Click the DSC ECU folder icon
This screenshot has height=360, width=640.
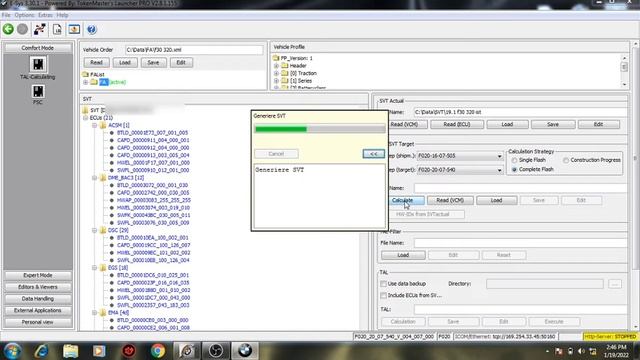103,230
